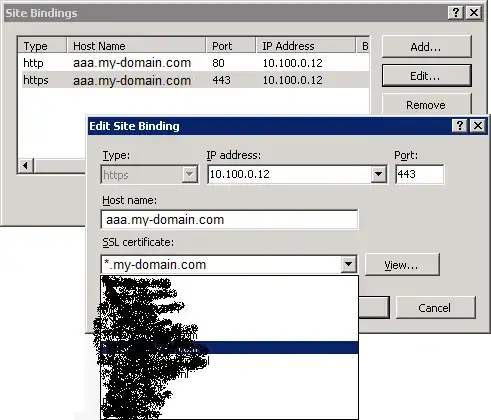Sort by Type column header
491x420 pixels.
coord(42,46)
